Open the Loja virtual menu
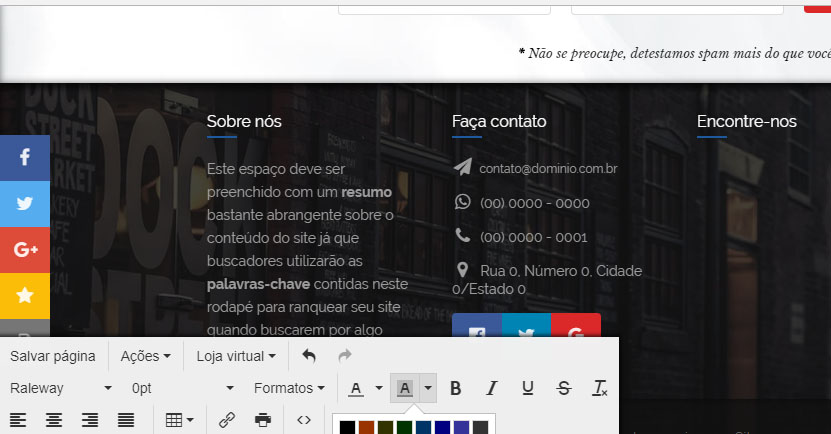Screen dimensions: 831x434 point(236,356)
